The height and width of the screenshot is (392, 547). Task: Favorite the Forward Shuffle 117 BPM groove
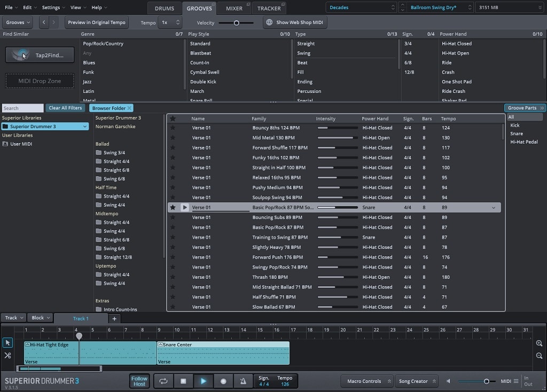coord(173,148)
